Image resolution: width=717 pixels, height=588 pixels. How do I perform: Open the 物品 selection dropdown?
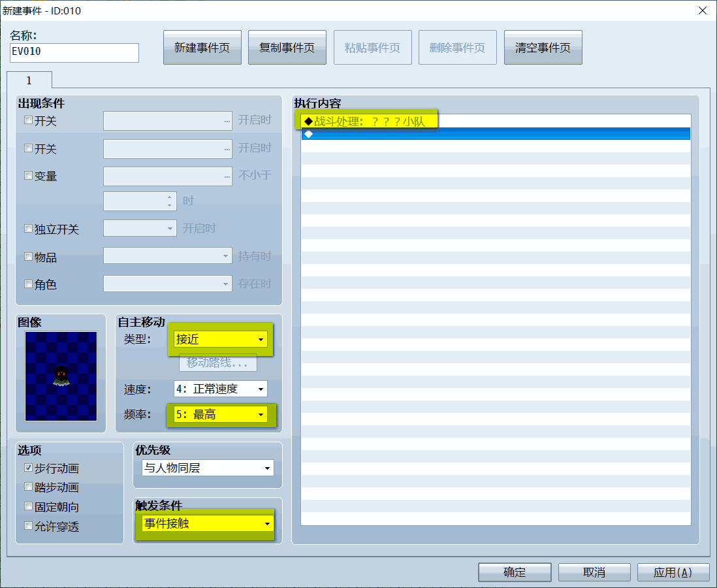pyautogui.click(x=167, y=255)
